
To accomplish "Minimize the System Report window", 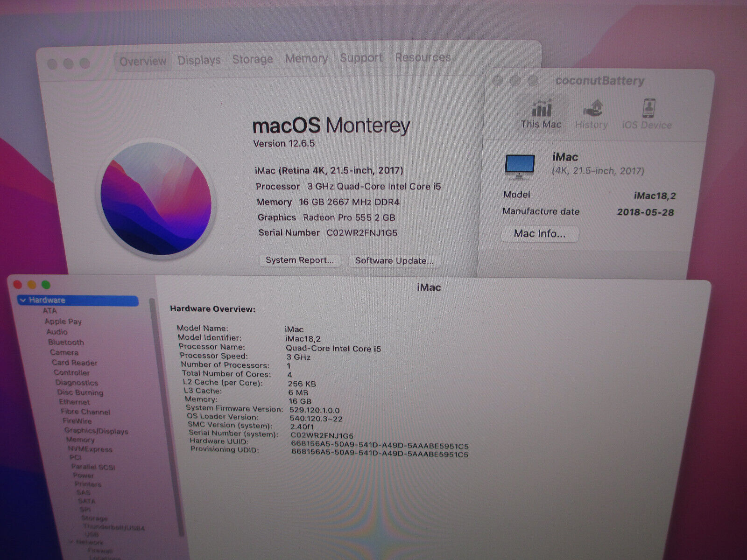I will coord(32,285).
